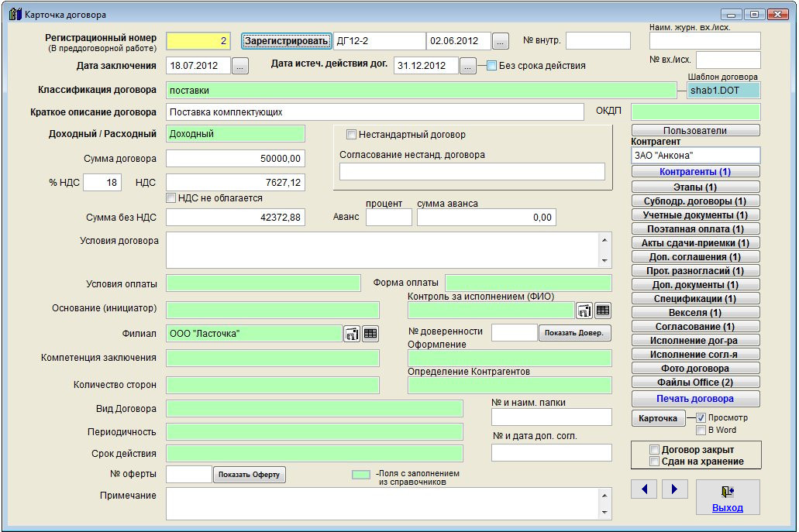This screenshot has height=532, width=799.
Task: Enable the Без срока действия checkbox
Action: point(491,66)
